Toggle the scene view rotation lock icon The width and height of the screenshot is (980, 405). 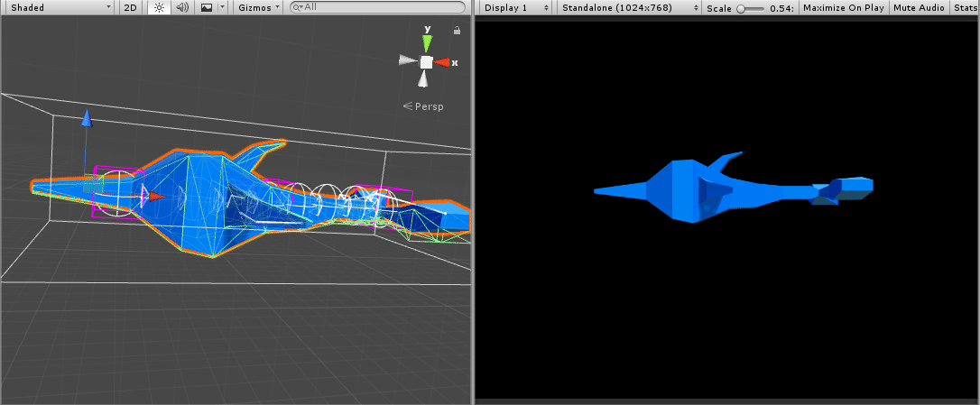(x=457, y=30)
